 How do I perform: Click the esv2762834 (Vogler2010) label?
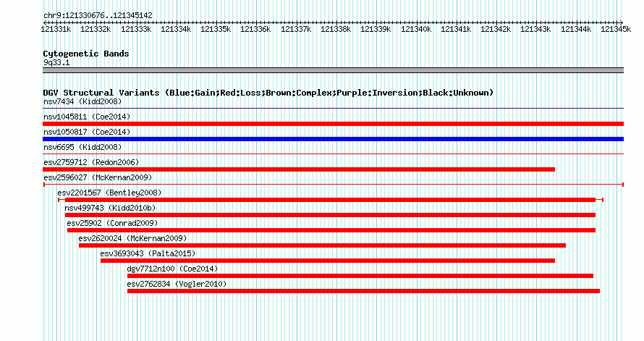tap(177, 284)
